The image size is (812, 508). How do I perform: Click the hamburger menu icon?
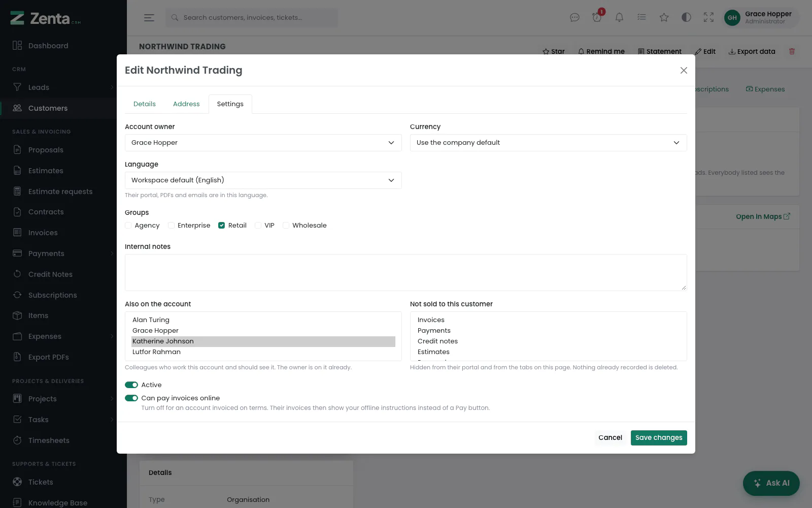[149, 18]
